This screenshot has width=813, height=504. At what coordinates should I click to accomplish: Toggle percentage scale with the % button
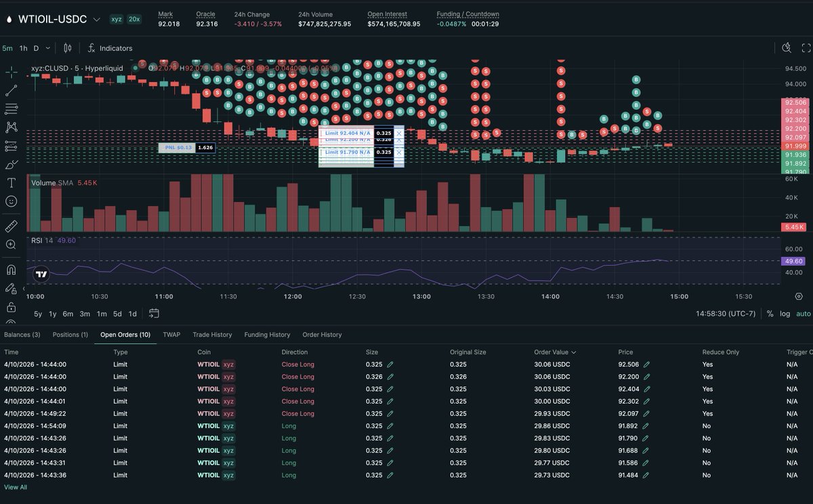[x=770, y=314]
